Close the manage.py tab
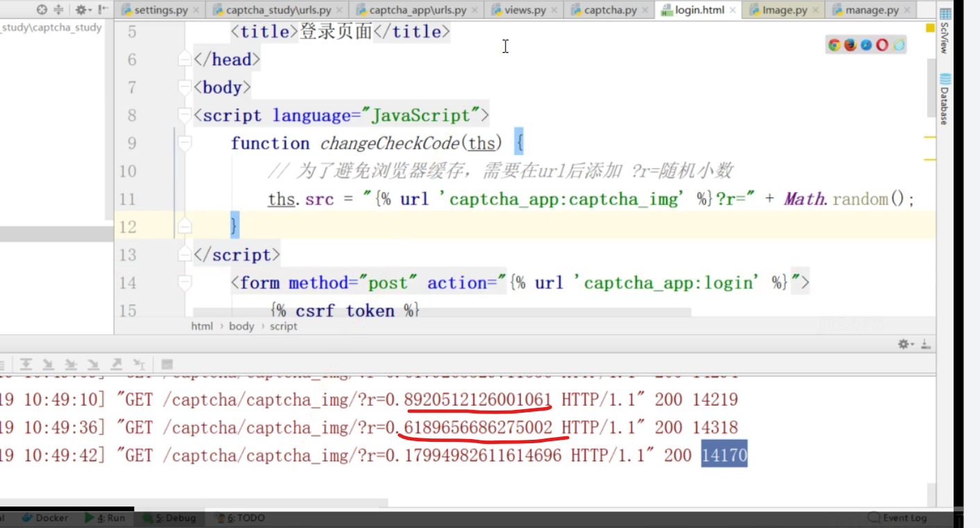Screen dimensions: 980x528 click(x=908, y=10)
